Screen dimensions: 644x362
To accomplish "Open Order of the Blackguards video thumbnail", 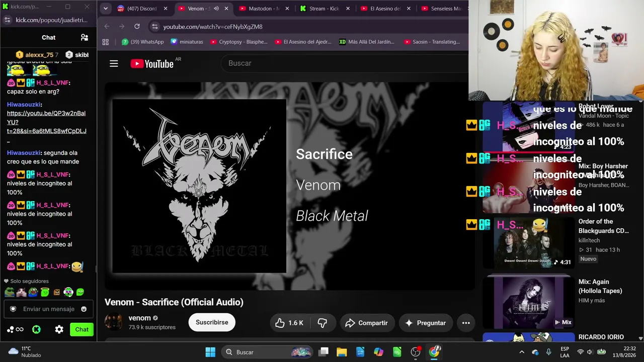I will coord(529,244).
